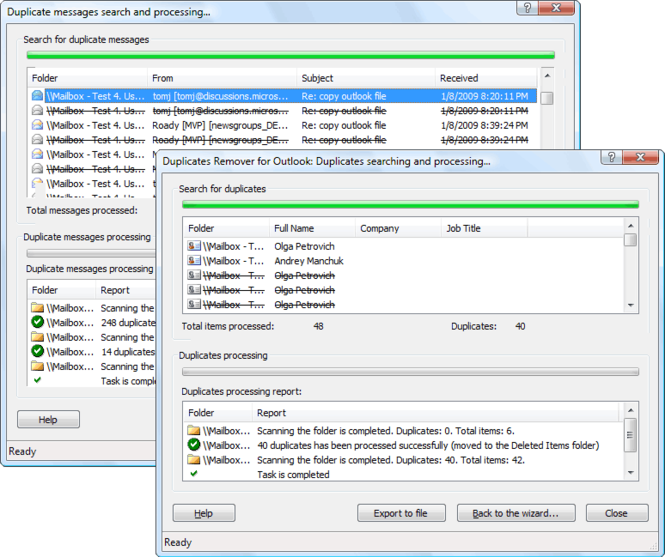Click scroll down arrow of processing report list
The width and height of the screenshot is (665, 557).
631,472
